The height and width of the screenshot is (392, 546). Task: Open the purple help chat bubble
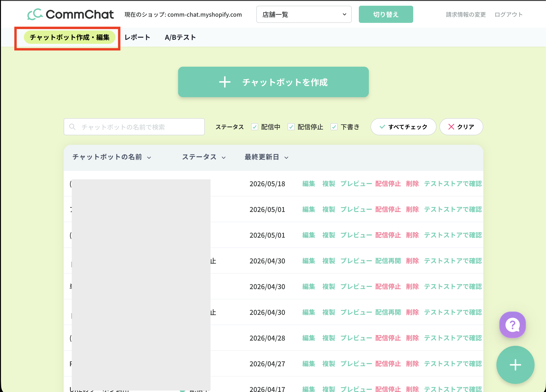[512, 325]
